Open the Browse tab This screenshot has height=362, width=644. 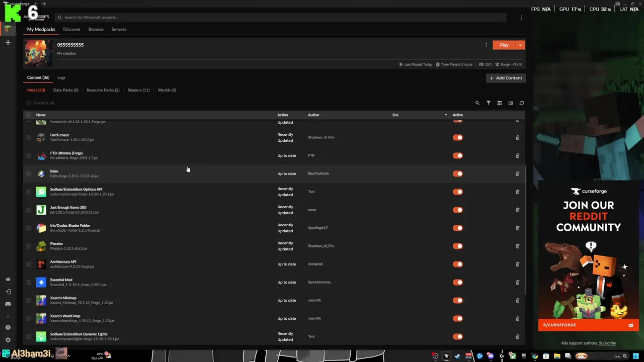coord(96,29)
